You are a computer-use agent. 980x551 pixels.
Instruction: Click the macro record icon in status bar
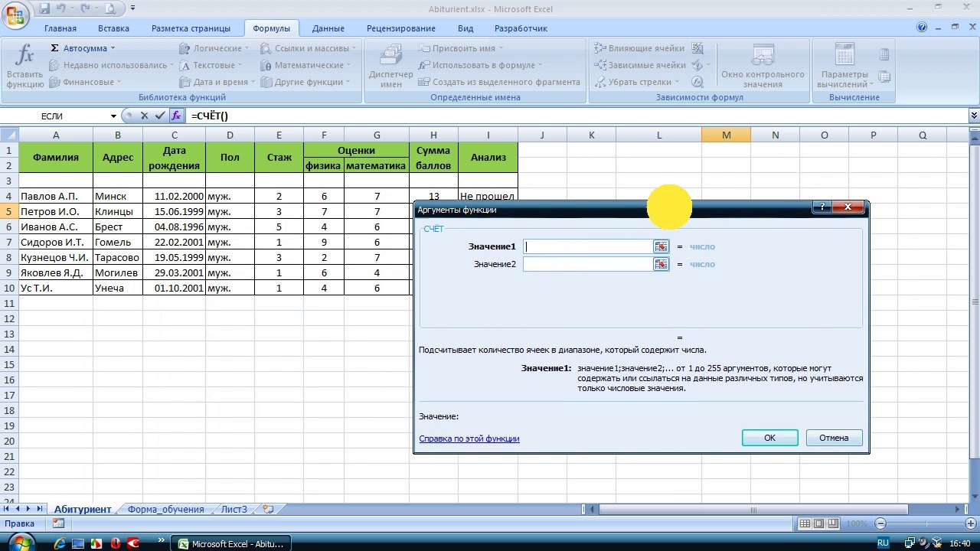pos(58,523)
